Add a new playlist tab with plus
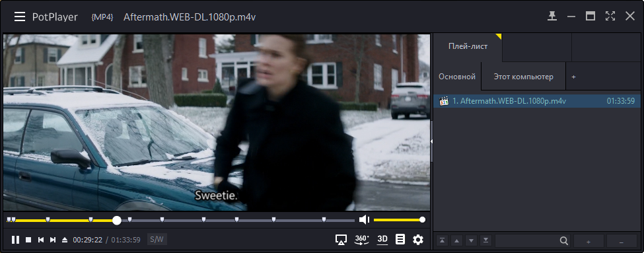644x253 pixels. [x=574, y=77]
